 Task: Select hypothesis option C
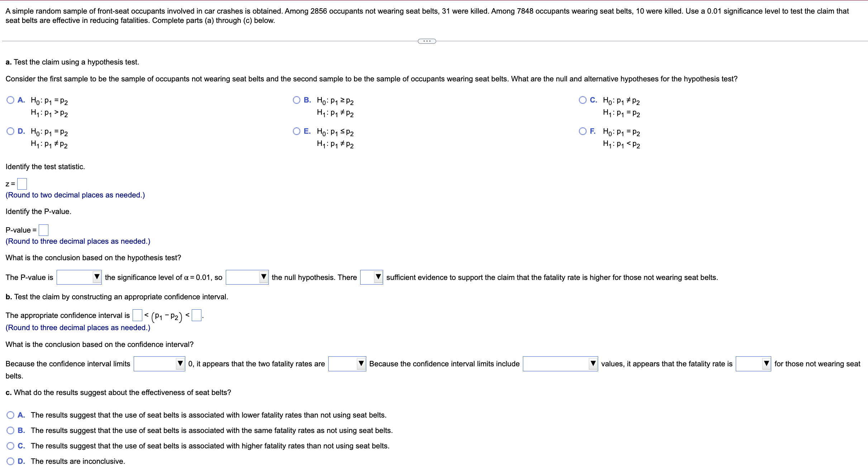click(582, 100)
